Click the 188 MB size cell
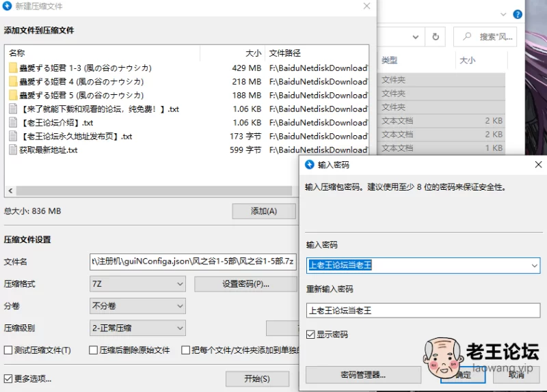This screenshot has height=392, width=547. pos(247,95)
